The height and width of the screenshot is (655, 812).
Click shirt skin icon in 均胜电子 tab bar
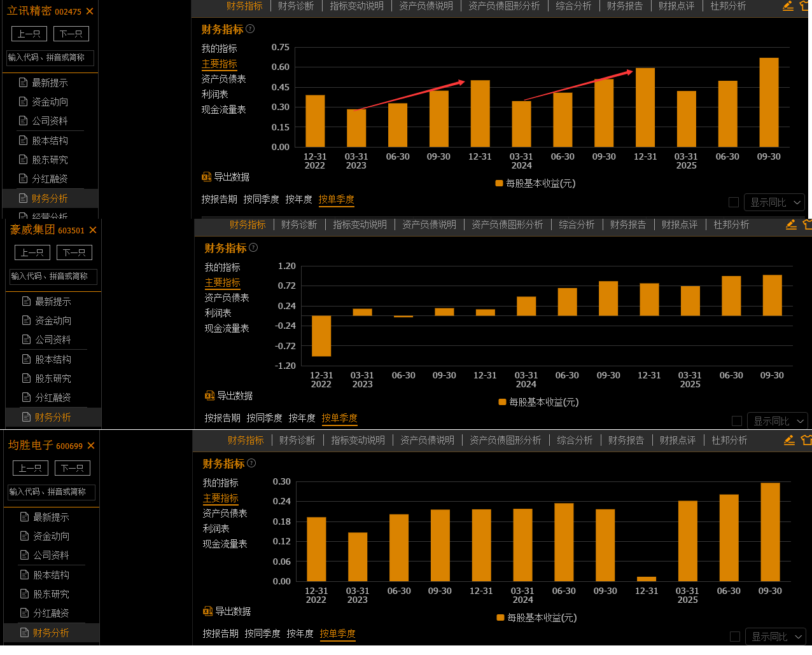pyautogui.click(x=806, y=440)
